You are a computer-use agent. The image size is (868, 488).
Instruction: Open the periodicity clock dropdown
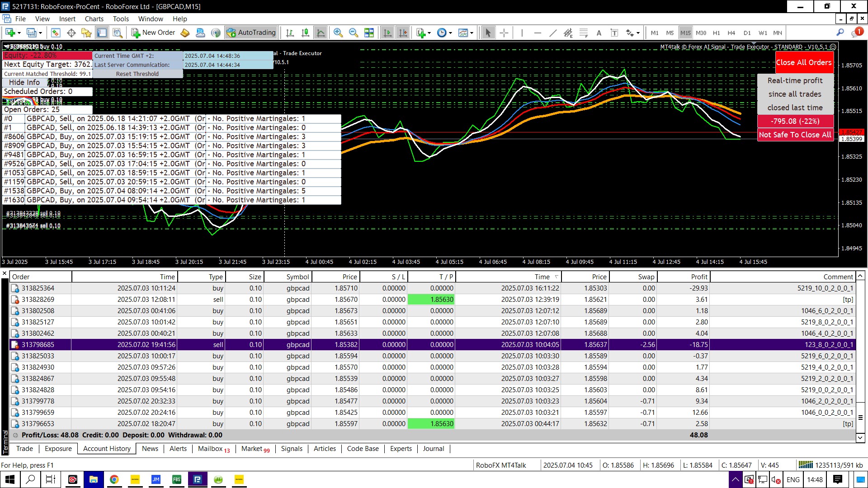click(x=450, y=33)
